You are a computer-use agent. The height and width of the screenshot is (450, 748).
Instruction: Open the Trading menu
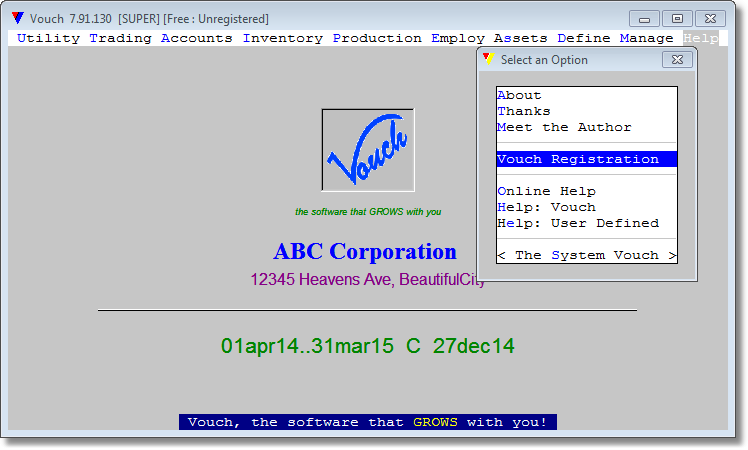(120, 38)
